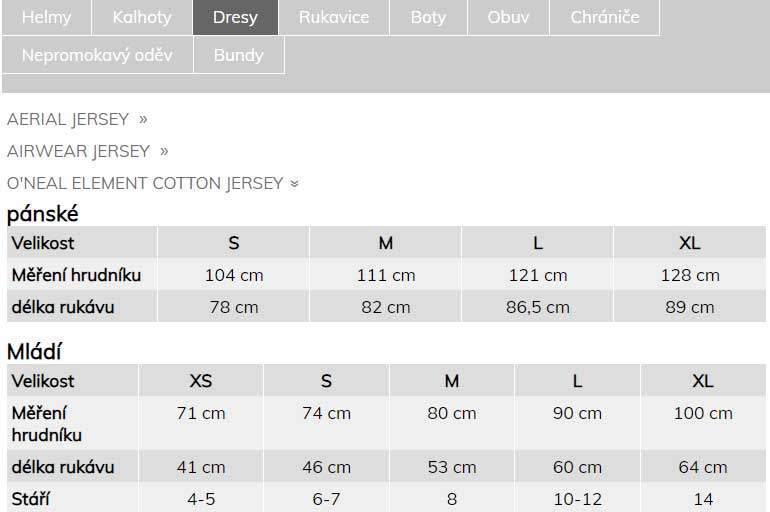
Task: Click the pánské 104 cm chest cell
Action: 234,274
